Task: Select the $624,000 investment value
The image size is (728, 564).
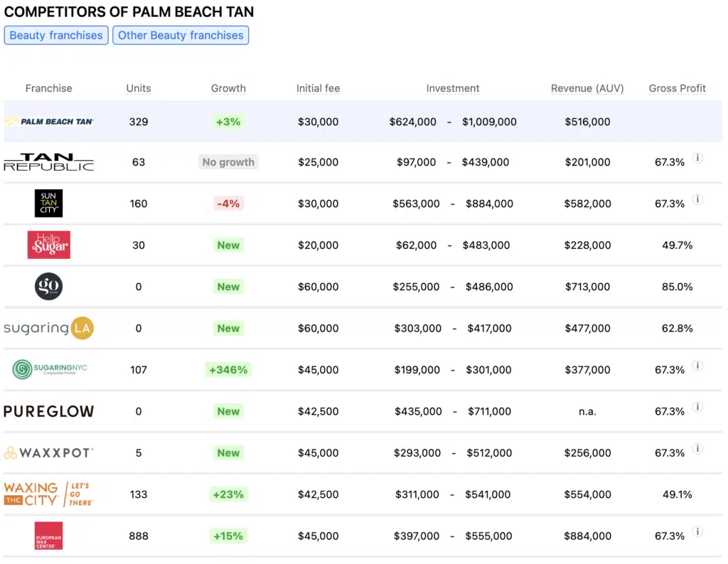Action: pos(413,122)
